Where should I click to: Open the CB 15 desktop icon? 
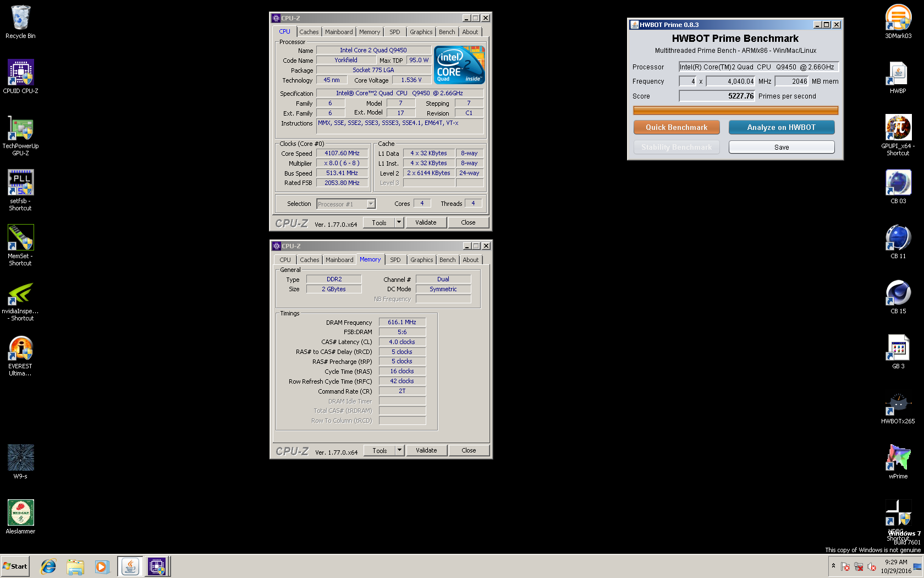[898, 297]
